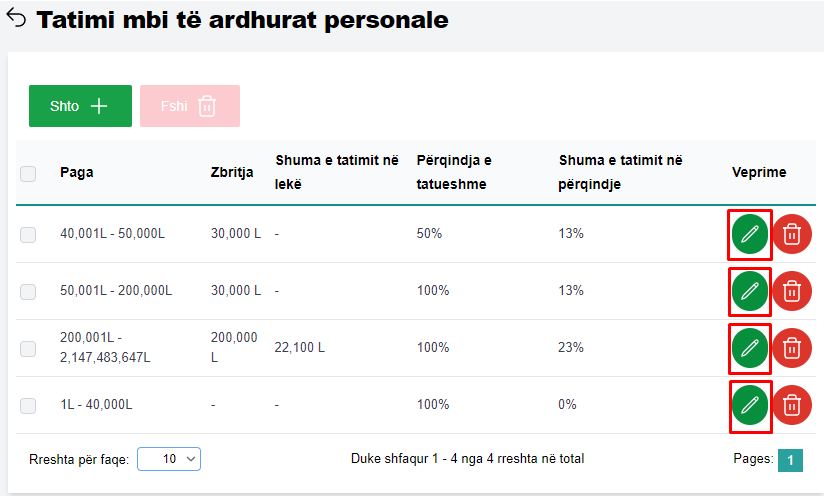
Task: Open the rows per page dropdown
Action: click(x=169, y=458)
